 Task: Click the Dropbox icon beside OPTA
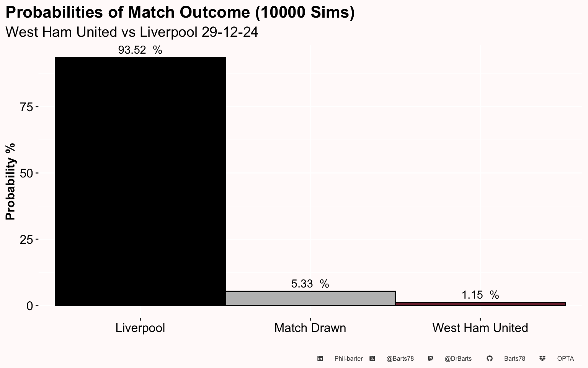542,358
